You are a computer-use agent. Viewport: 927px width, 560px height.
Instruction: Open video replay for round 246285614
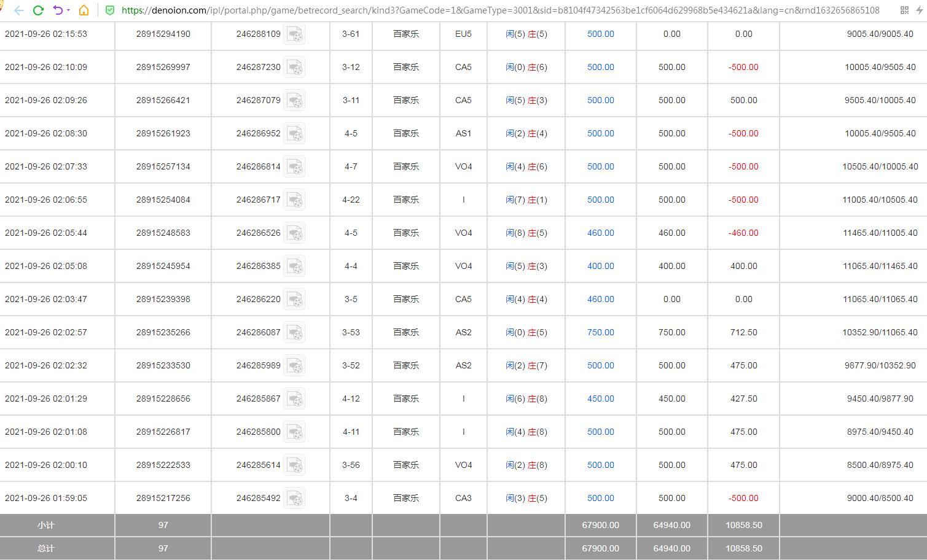(295, 465)
